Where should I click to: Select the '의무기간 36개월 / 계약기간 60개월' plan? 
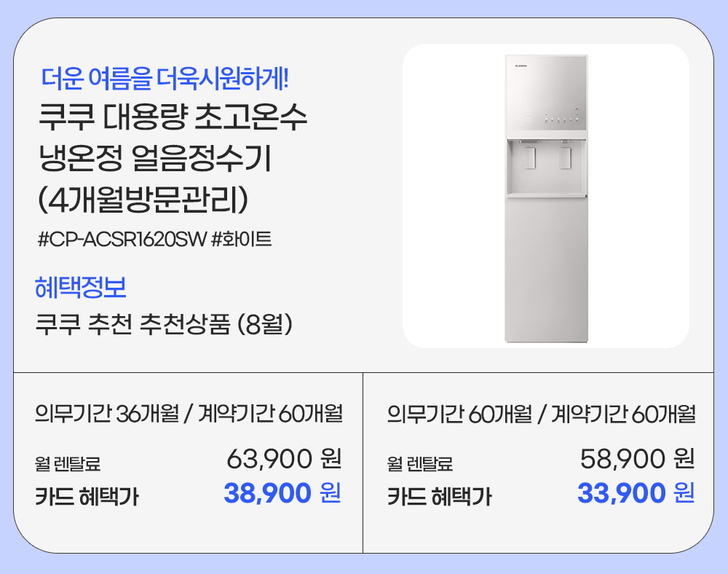coord(189,414)
